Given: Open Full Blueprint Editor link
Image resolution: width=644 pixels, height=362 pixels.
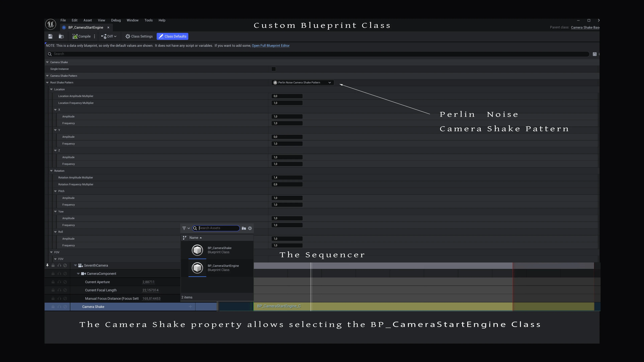Looking at the screenshot, I should click(x=271, y=45).
